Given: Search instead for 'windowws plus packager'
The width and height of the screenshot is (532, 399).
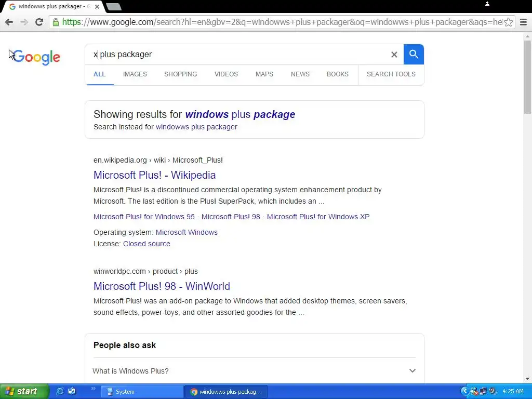Looking at the screenshot, I should click(x=196, y=127).
